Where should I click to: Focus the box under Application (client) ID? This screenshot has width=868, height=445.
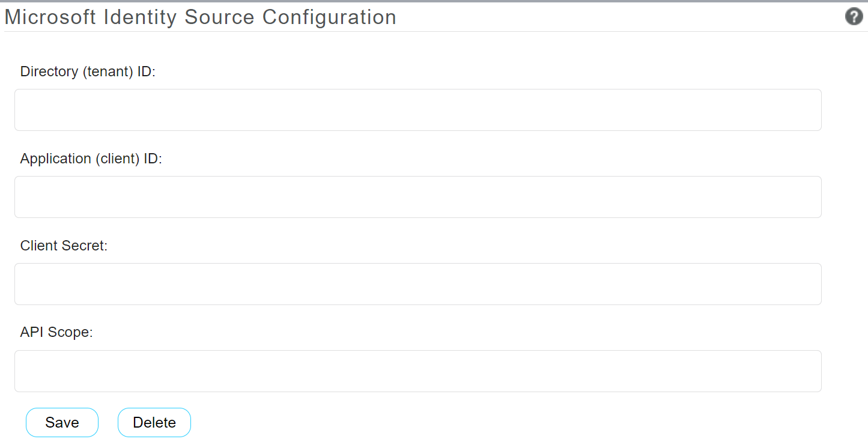[417, 197]
